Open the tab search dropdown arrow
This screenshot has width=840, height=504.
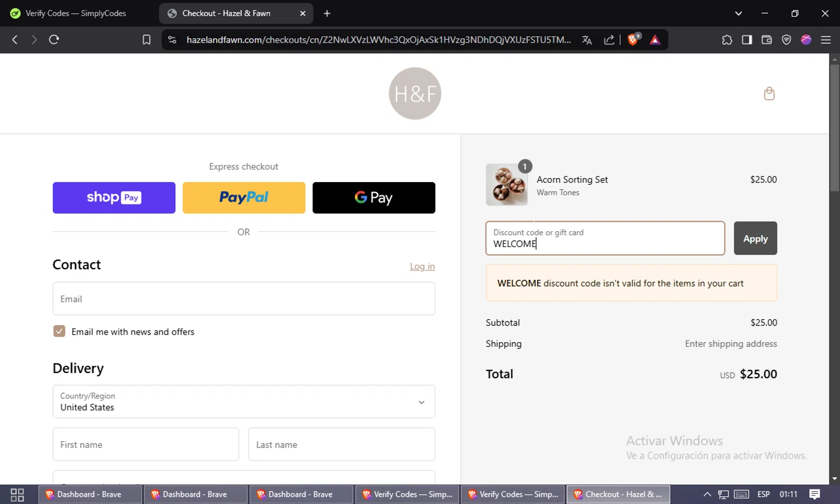click(x=739, y=13)
